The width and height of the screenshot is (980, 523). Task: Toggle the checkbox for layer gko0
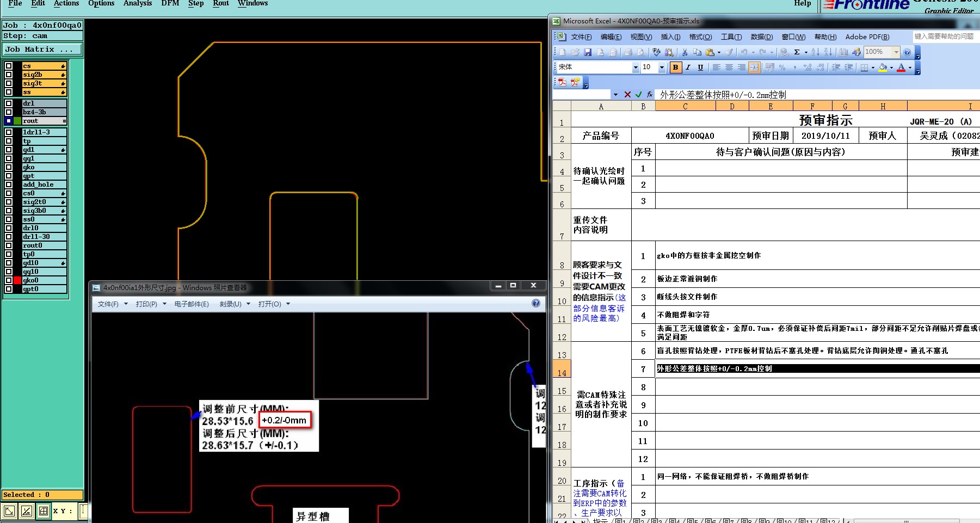click(x=9, y=280)
